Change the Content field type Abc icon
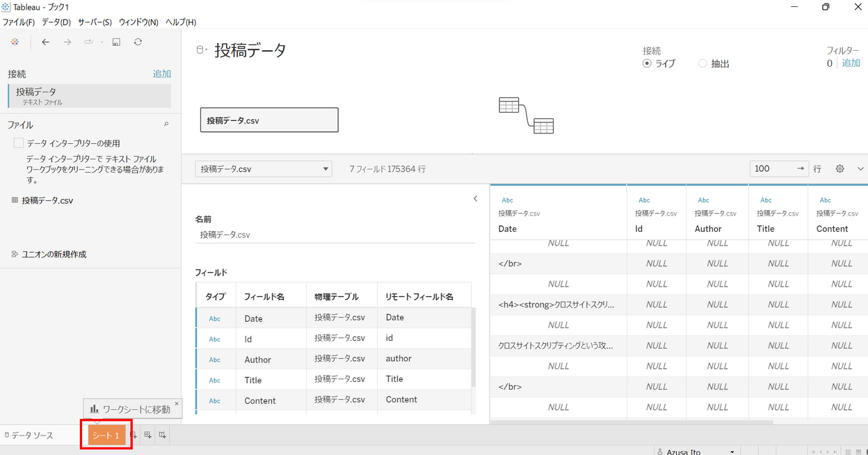 [215, 401]
